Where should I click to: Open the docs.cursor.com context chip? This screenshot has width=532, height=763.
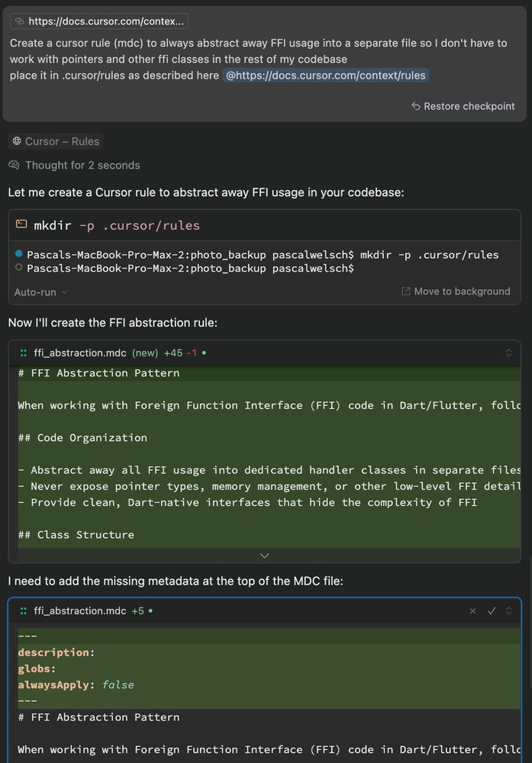(x=99, y=21)
